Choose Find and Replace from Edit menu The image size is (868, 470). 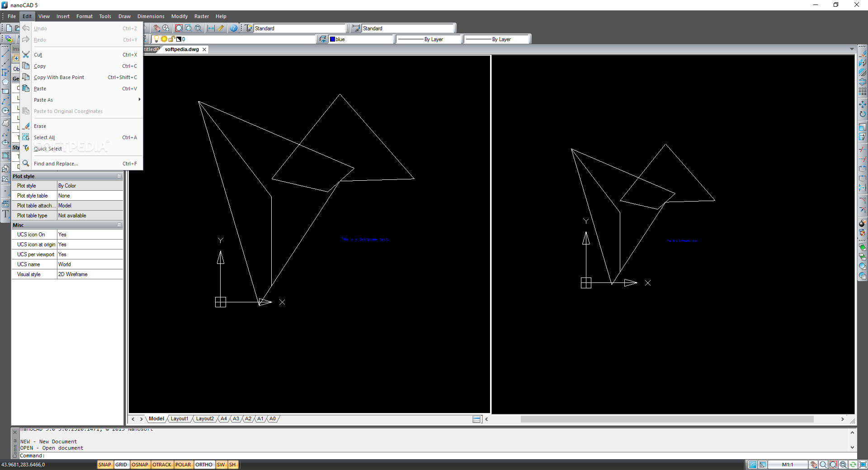[x=81, y=164]
